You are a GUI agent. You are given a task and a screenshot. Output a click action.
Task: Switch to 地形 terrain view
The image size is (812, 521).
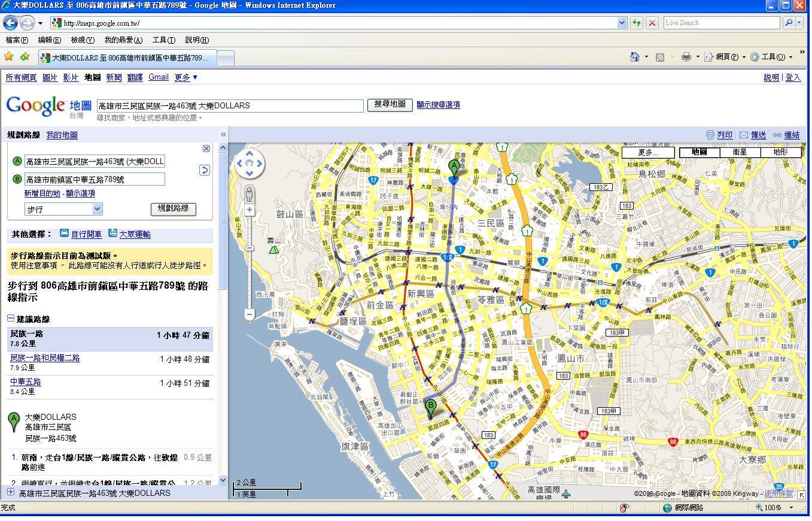coord(780,152)
